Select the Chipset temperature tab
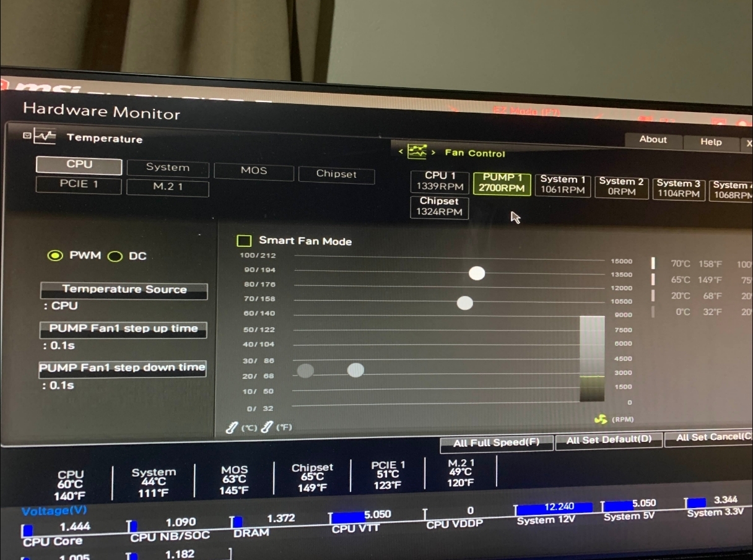 [x=336, y=174]
